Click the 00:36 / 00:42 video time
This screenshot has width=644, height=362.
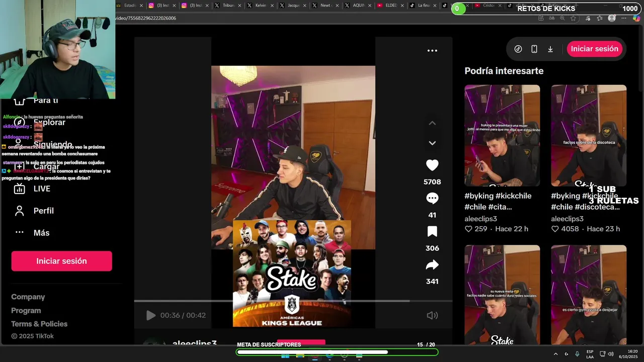(183, 315)
